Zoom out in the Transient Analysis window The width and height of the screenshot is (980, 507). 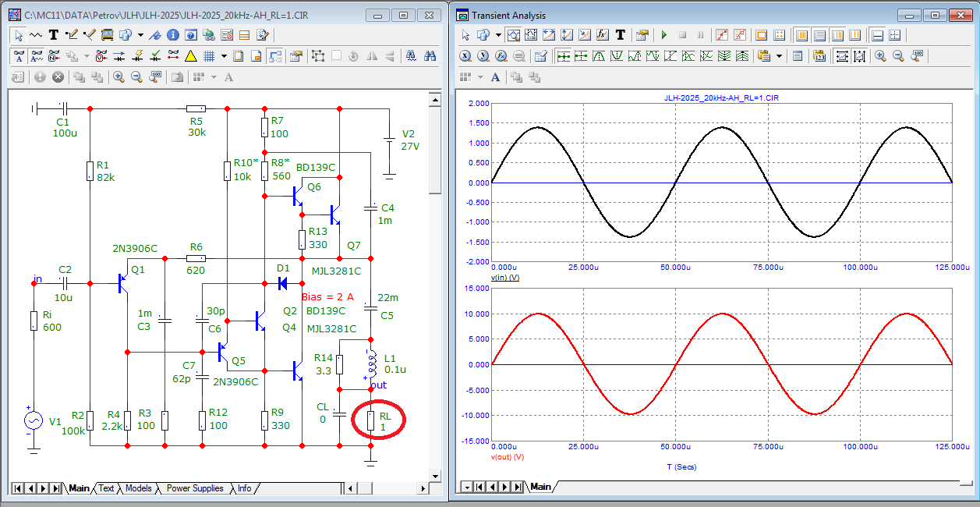pyautogui.click(x=898, y=56)
